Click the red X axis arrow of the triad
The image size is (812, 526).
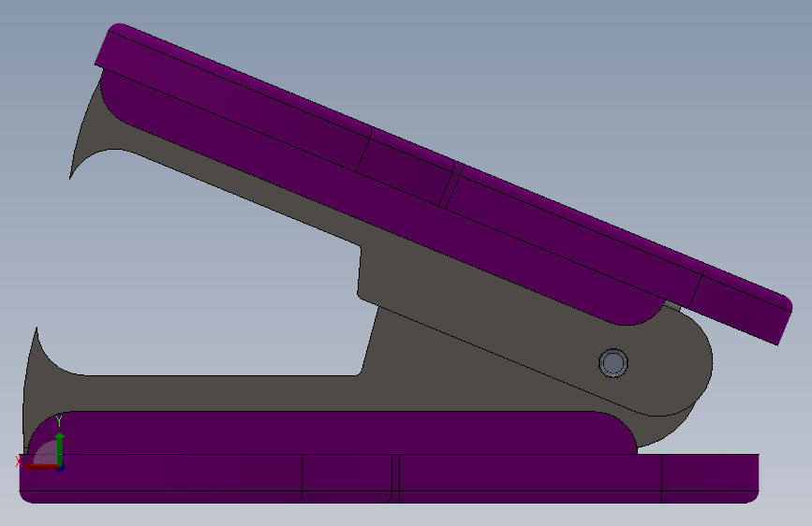coord(40,467)
